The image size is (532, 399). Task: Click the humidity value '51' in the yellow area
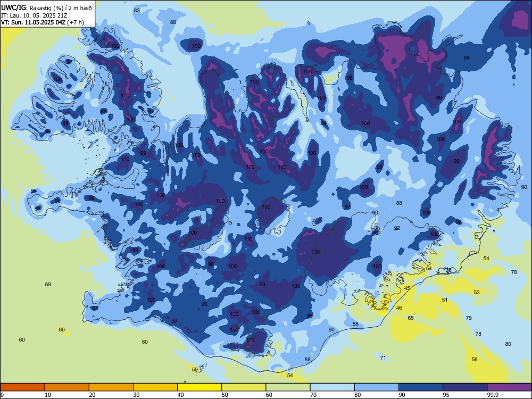(445, 300)
